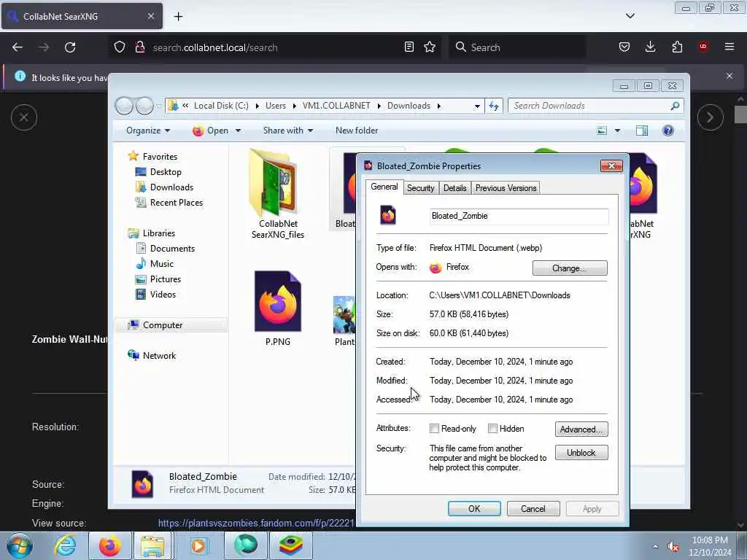Toggle Read-only attribute checkbox

[434, 429]
